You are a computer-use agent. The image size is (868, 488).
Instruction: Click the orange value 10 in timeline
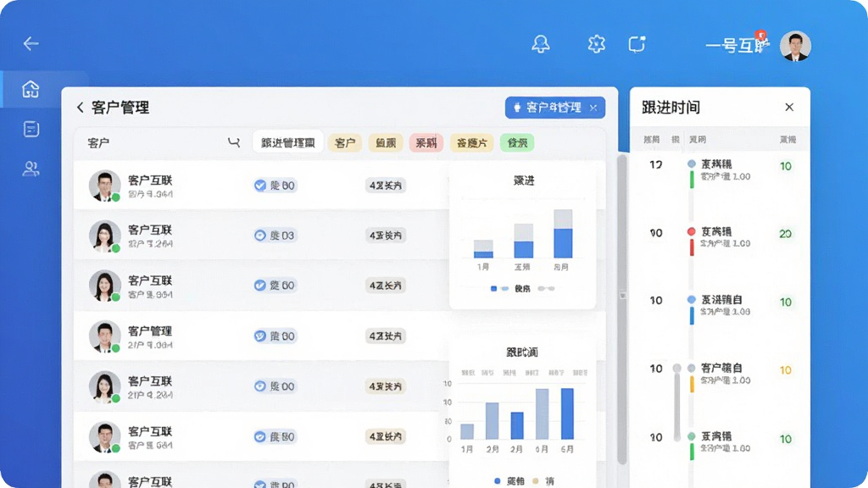tap(785, 370)
